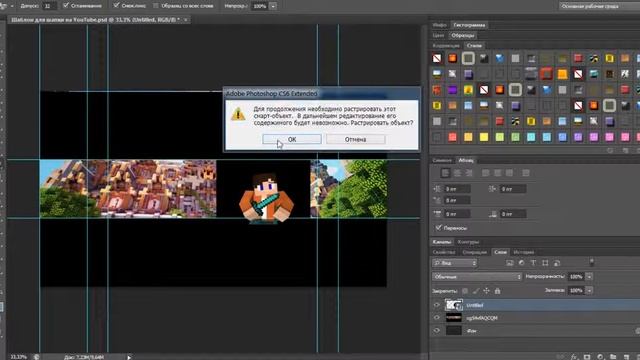Justify all paragraph lines
The width and height of the screenshot is (640, 360).
526,173
